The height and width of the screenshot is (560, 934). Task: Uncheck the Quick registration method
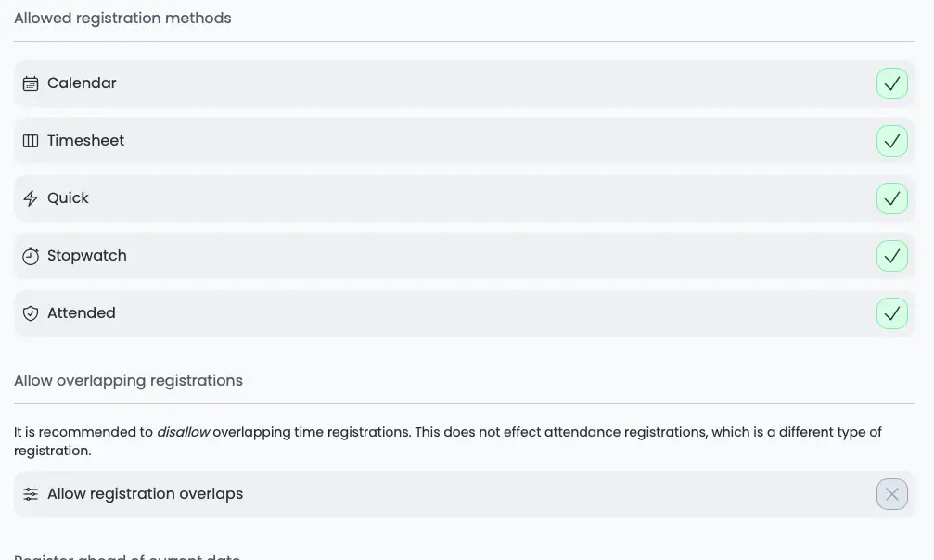coord(891,198)
